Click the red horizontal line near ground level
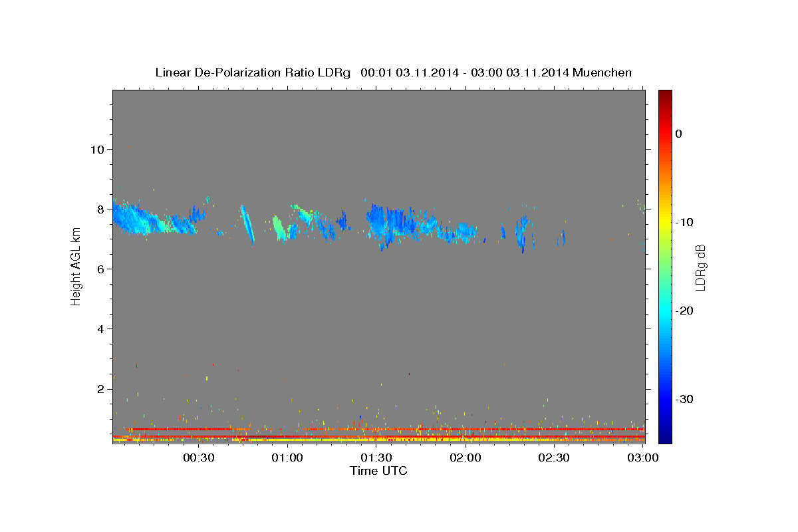Image resolution: width=798 pixels, height=532 pixels. 386,430
